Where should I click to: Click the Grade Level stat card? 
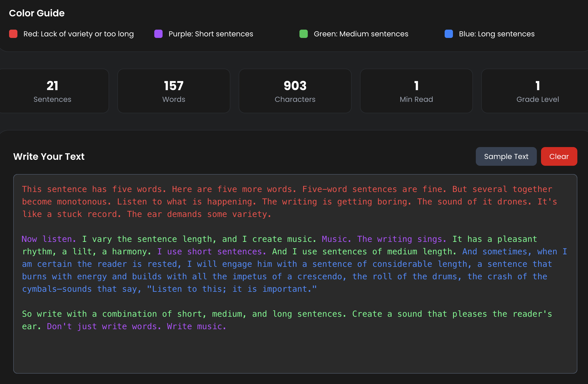(x=537, y=91)
